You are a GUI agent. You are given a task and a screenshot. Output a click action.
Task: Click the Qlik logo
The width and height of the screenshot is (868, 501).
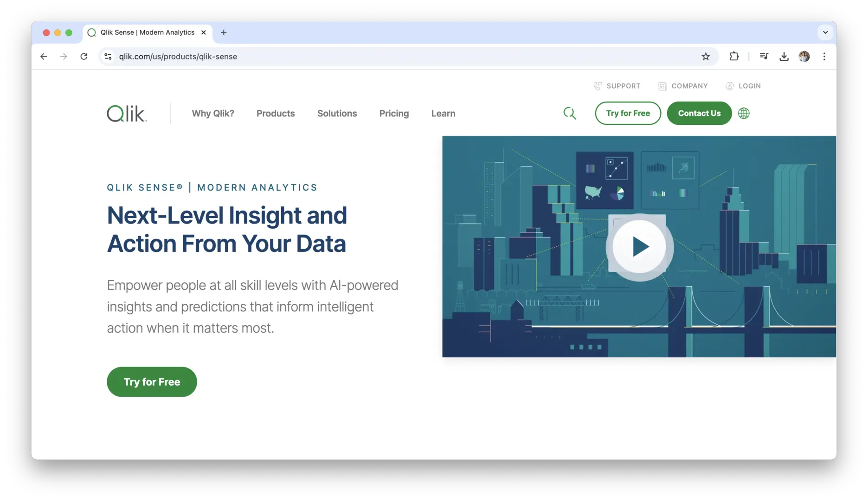click(127, 114)
